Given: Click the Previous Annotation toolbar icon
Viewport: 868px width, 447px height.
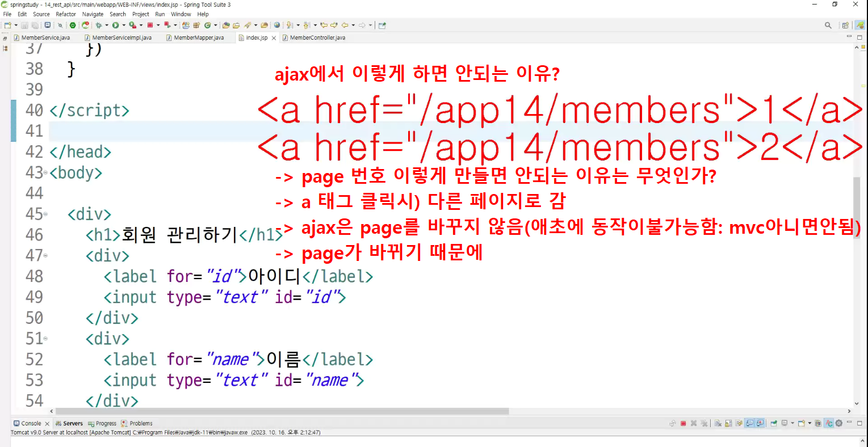Looking at the screenshot, I should (307, 25).
